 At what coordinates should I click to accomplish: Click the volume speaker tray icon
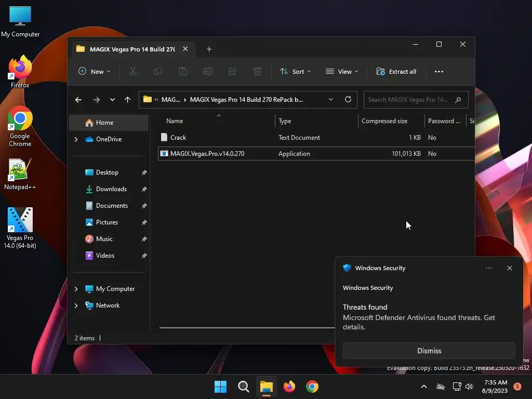coord(469,387)
